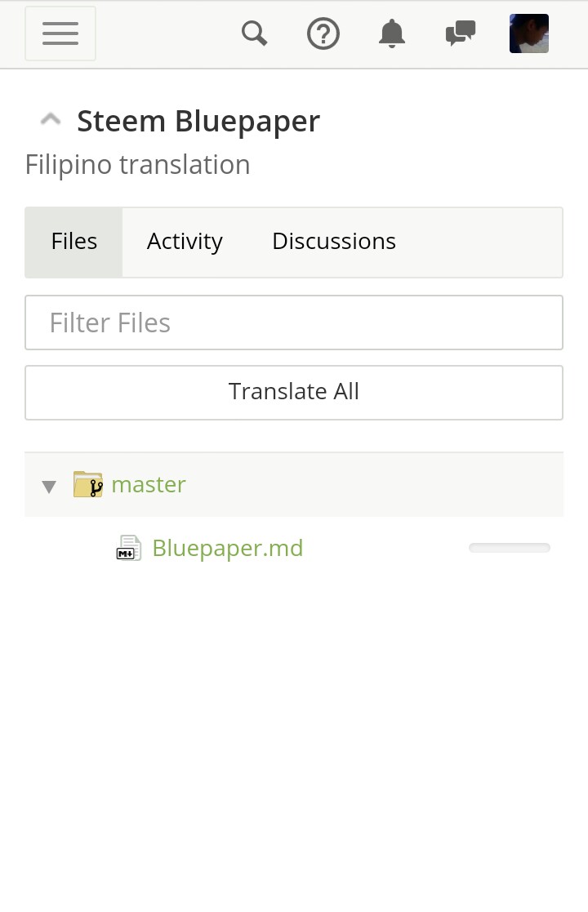Image resolution: width=588 pixels, height=912 pixels.
Task: Click the Bluepaper.md markdown file icon
Action: tap(128, 548)
